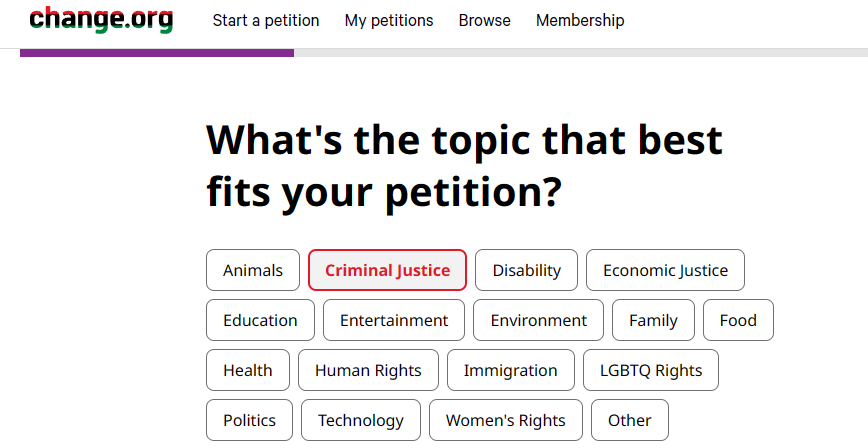Pick the Economic Justice topic
This screenshot has height=448, width=868.
(x=665, y=270)
